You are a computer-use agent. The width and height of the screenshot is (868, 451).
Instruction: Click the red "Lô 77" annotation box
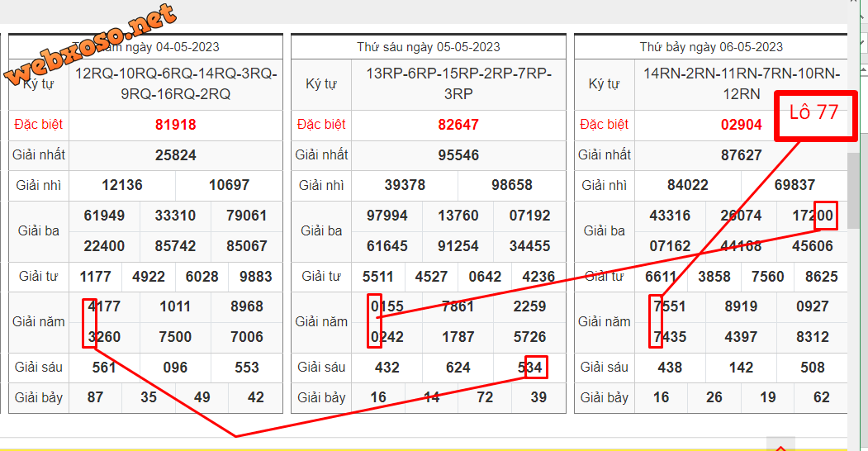(x=813, y=115)
